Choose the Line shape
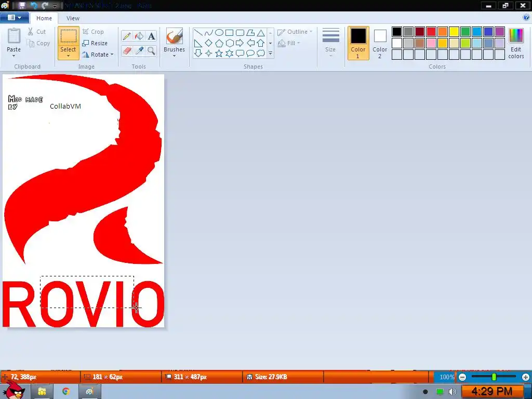The image size is (532, 399). pyautogui.click(x=198, y=33)
